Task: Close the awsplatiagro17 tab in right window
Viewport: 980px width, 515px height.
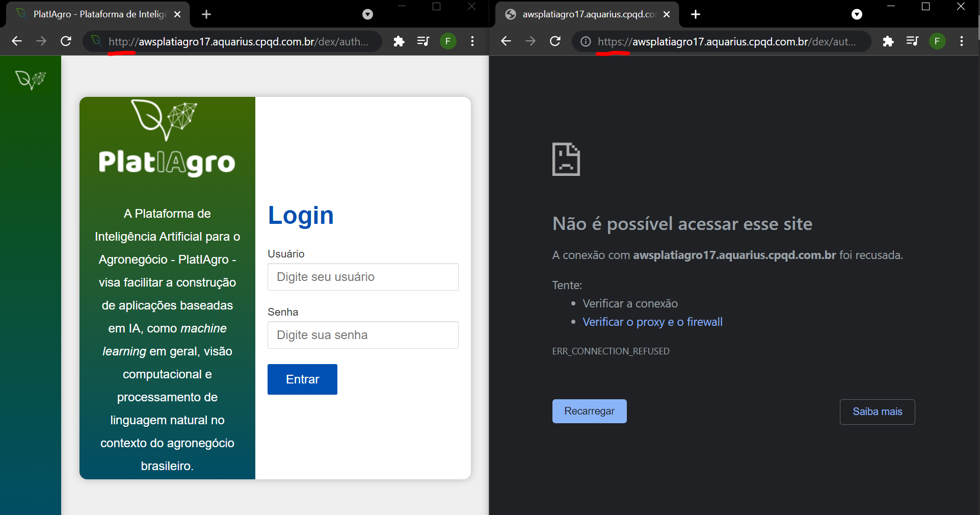Action: 667,14
